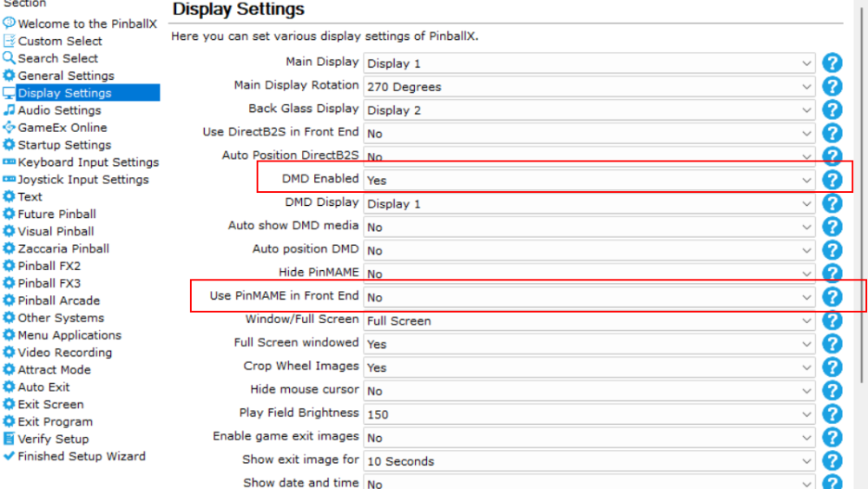Open help for DMD Enabled setting
The image size is (868, 489).
point(832,180)
